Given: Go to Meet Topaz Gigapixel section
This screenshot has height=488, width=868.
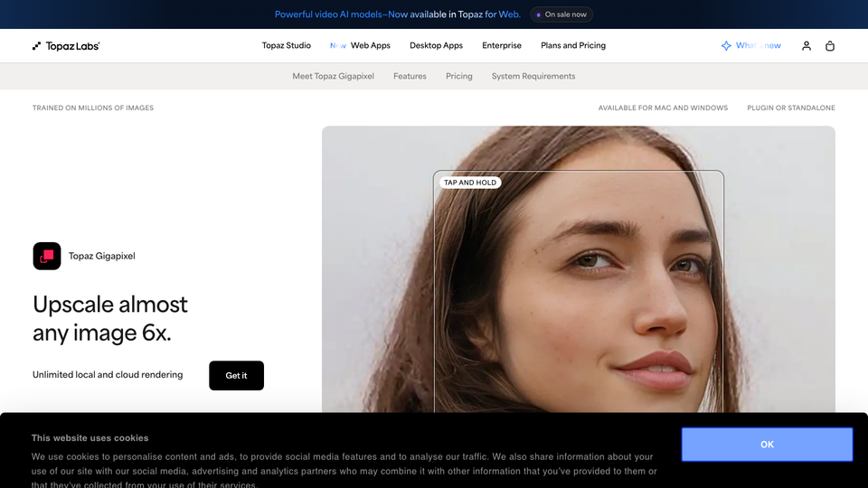Looking at the screenshot, I should tap(334, 76).
